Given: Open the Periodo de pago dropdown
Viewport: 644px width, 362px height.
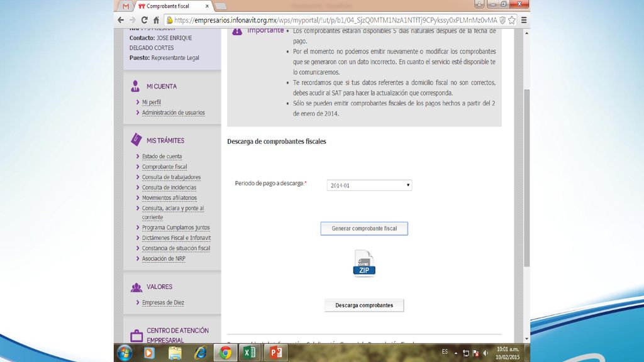Looking at the screenshot, I should click(x=369, y=185).
